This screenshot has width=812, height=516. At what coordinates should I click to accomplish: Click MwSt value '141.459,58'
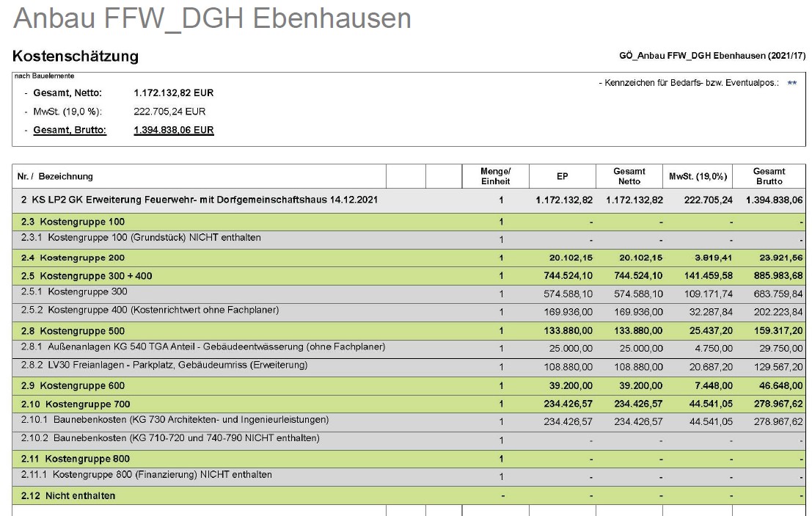(x=709, y=275)
